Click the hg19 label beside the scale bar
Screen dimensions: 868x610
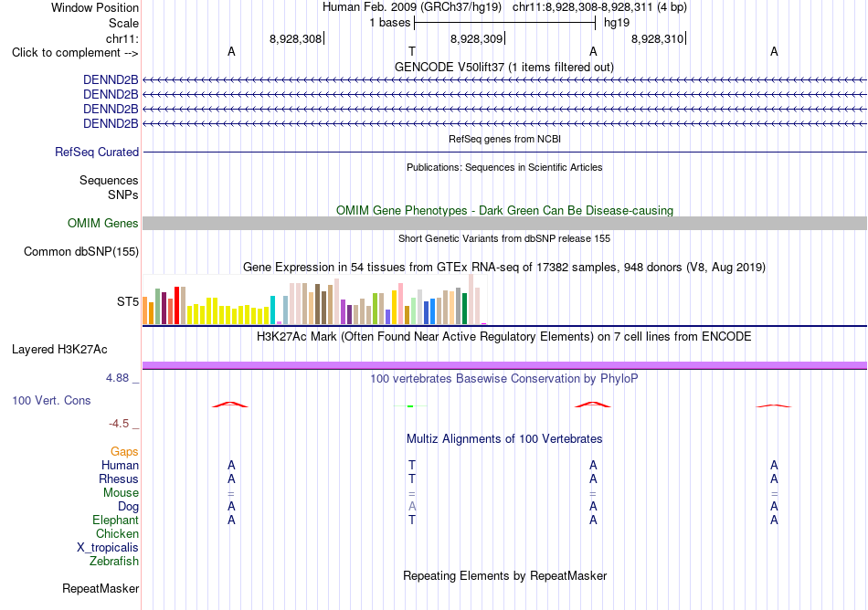click(x=617, y=23)
